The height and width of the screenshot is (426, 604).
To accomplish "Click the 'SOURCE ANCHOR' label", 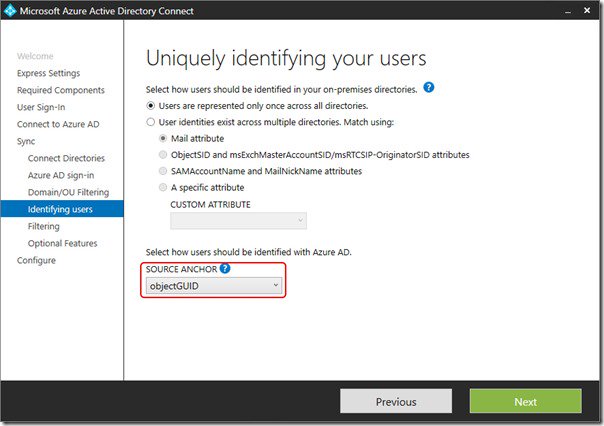I will point(181,269).
